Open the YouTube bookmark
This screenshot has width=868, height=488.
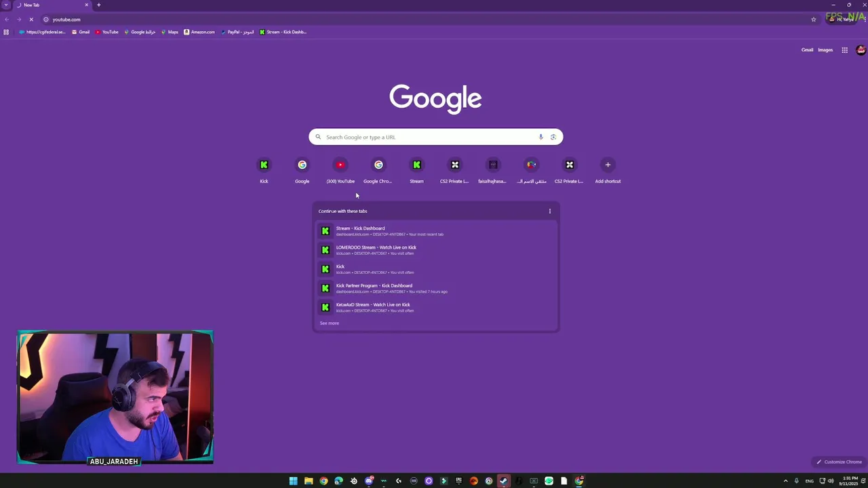click(x=107, y=32)
